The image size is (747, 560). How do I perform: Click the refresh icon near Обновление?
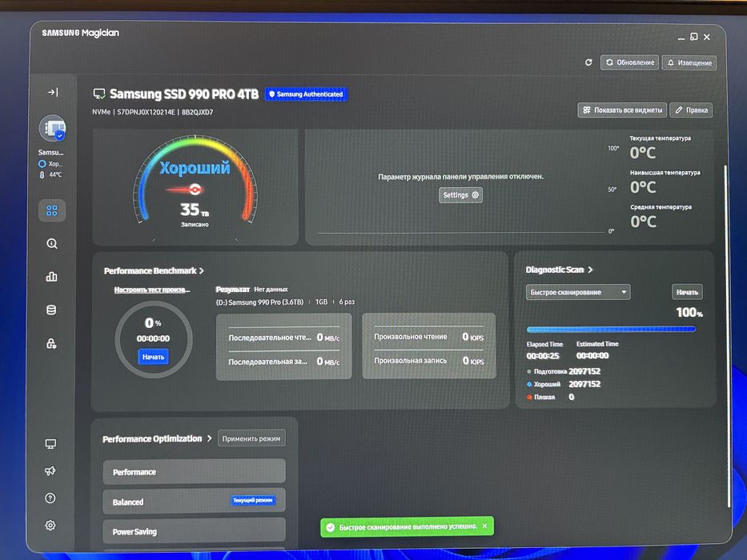[x=588, y=62]
